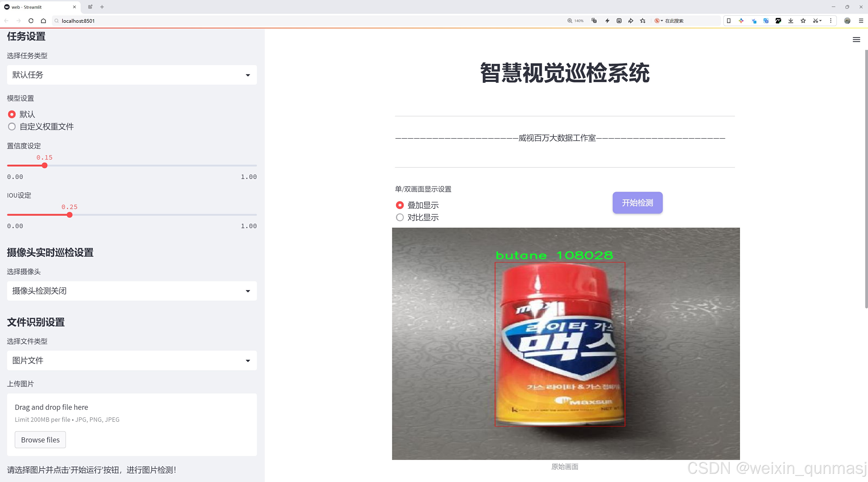Click the share arrow icon in address bar

pos(630,21)
